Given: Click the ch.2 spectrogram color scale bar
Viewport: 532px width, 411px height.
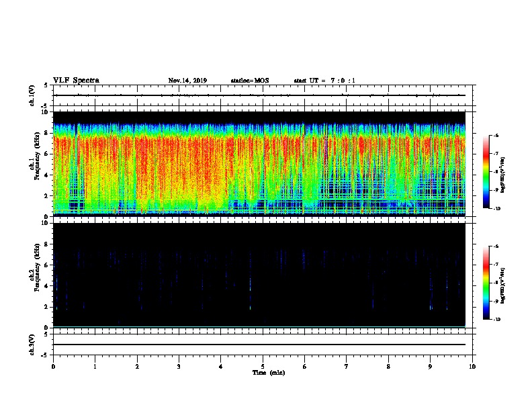Looking at the screenshot, I should tap(486, 283).
